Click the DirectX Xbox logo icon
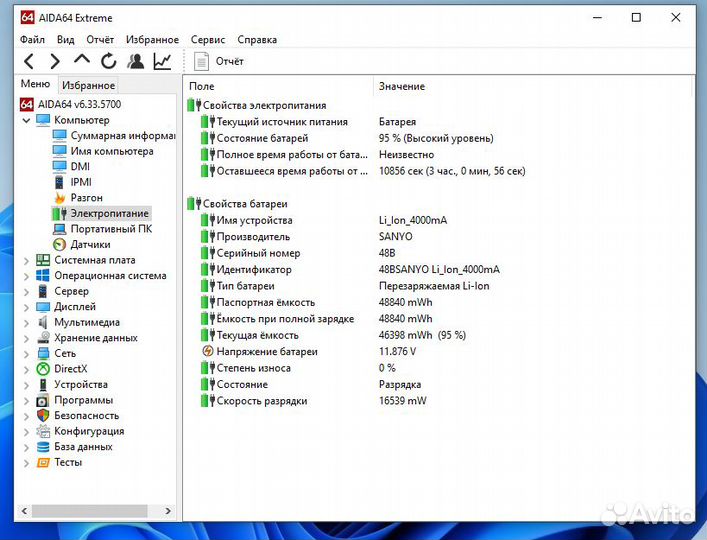The height and width of the screenshot is (540, 707). (x=43, y=369)
